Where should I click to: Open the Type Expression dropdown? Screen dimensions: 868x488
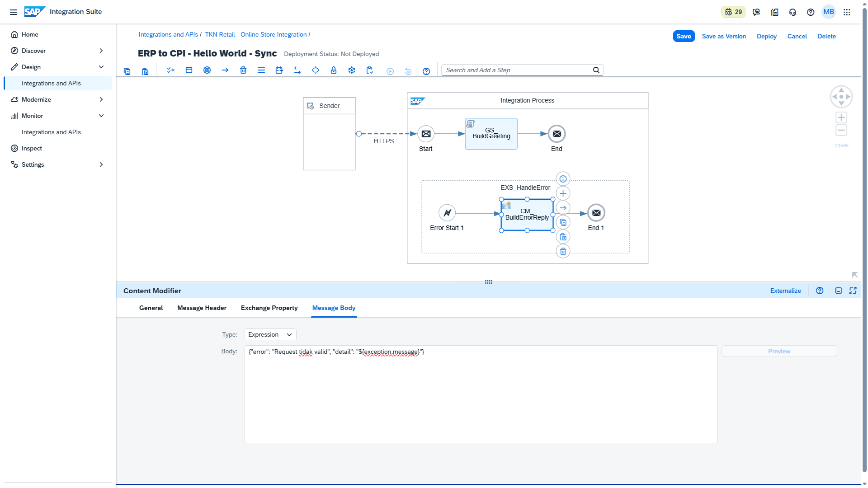(270, 334)
